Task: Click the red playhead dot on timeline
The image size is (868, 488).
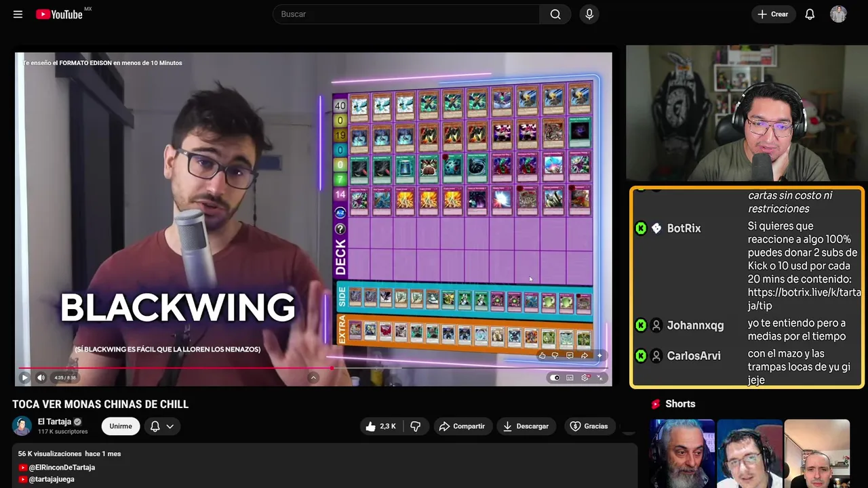Action: click(332, 368)
